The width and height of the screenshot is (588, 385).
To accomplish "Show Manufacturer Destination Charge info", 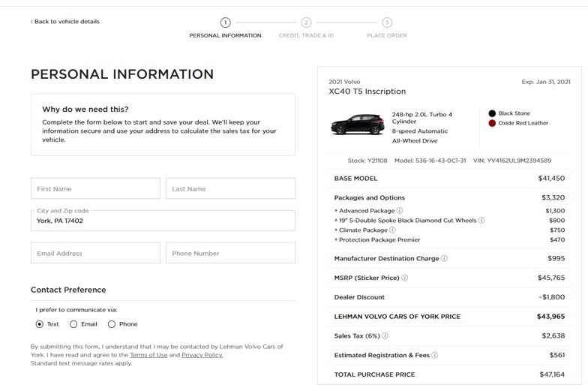I will point(444,258).
